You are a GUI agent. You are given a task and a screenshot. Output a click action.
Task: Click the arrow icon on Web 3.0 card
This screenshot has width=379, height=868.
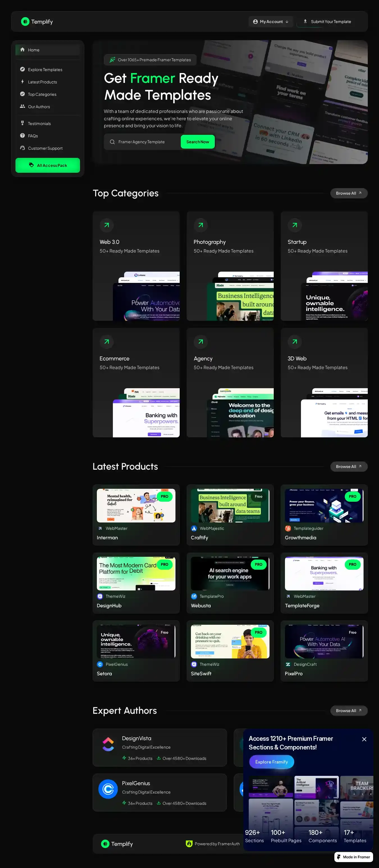click(x=106, y=225)
